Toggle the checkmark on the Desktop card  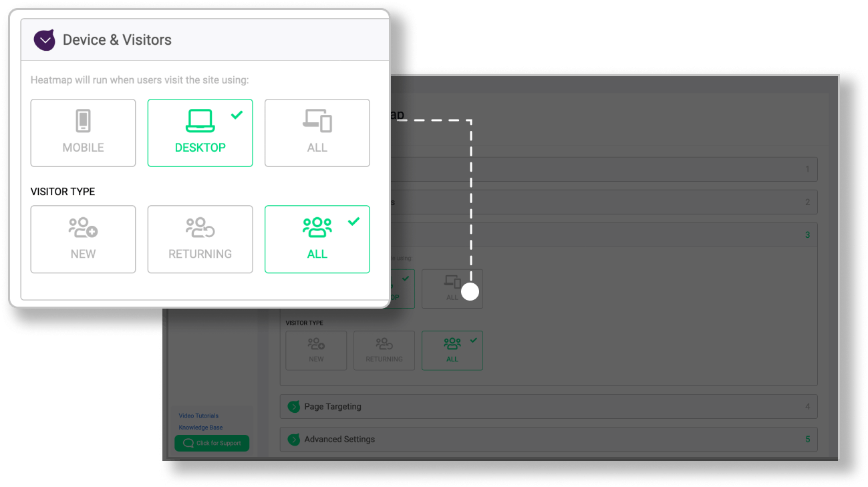236,115
